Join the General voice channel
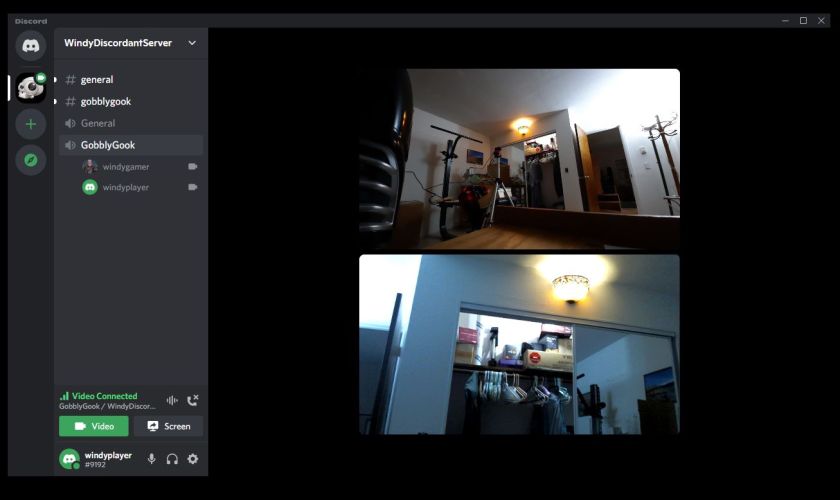Viewport: 840px width, 500px height. (98, 124)
